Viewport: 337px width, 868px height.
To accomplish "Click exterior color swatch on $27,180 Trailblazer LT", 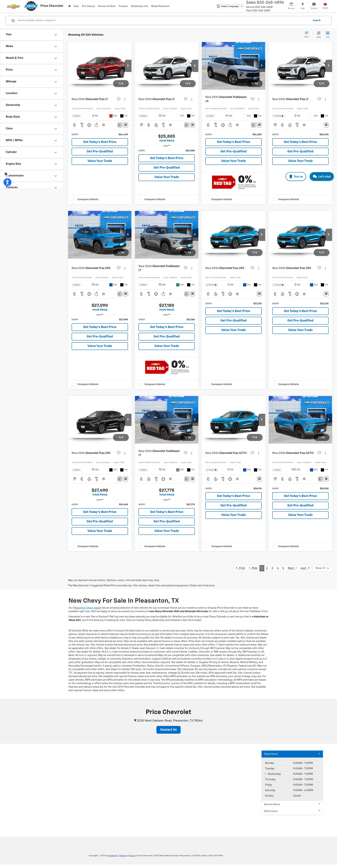I will click(x=178, y=285).
